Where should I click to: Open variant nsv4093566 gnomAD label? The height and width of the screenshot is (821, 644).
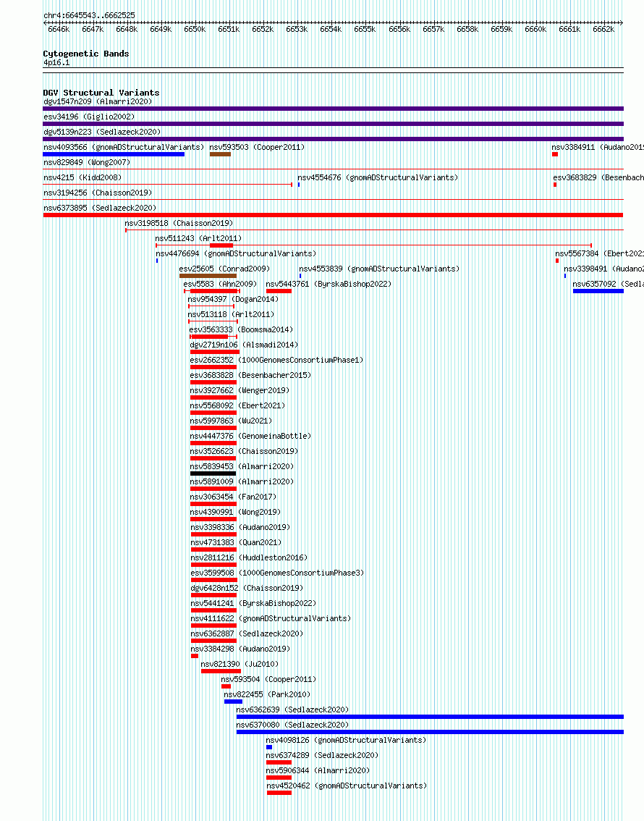pyautogui.click(x=124, y=147)
